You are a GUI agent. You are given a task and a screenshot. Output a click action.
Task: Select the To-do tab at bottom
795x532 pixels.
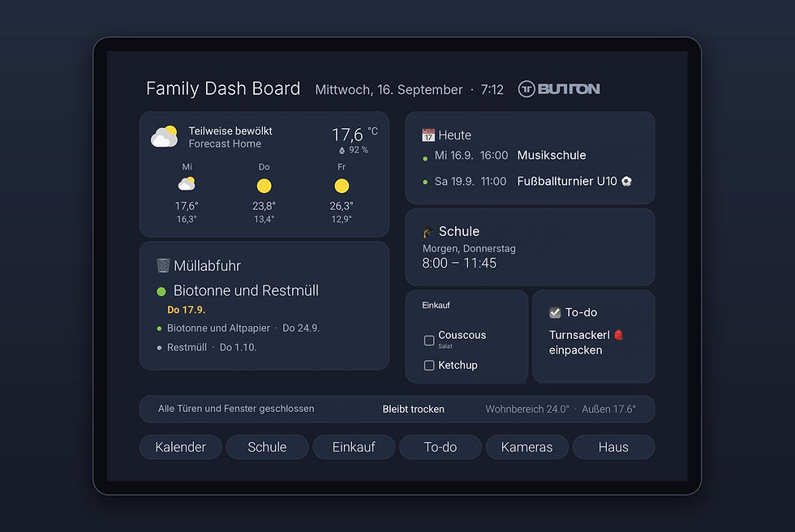pos(440,447)
